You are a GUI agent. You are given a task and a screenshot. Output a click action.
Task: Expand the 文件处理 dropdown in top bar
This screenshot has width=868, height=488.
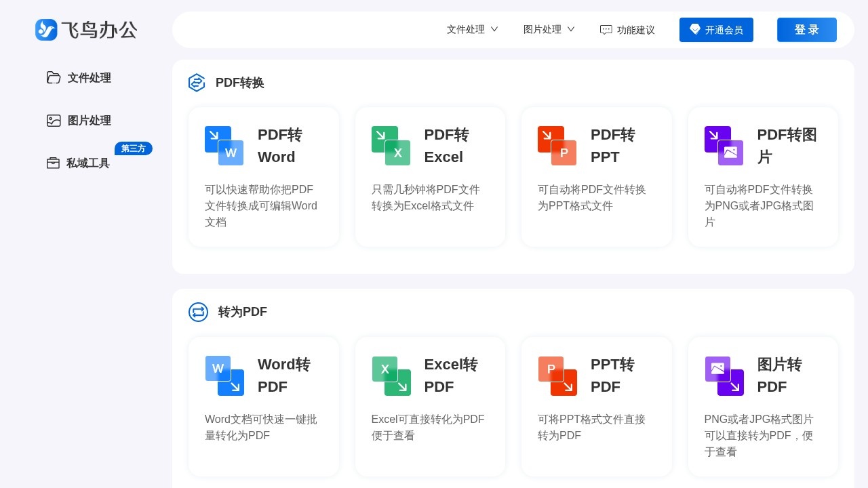coord(472,30)
